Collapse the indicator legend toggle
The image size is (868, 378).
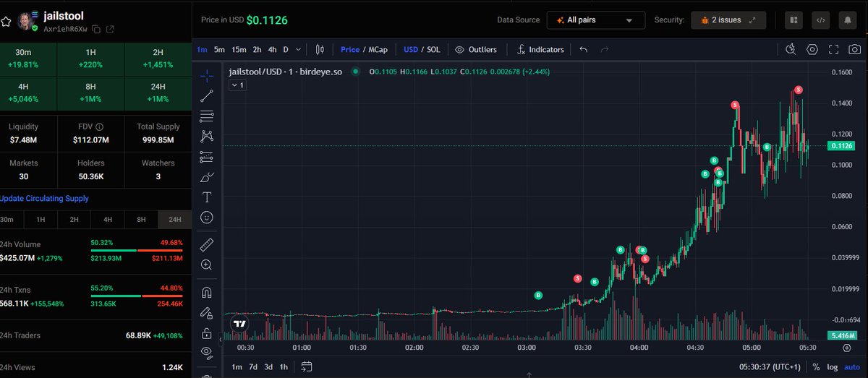(x=237, y=85)
